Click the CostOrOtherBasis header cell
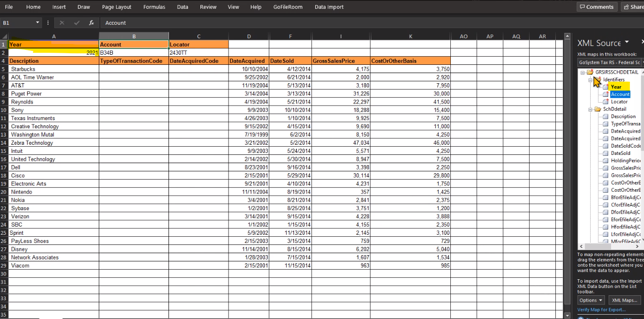Screen dimensions: 644x319 point(411,61)
